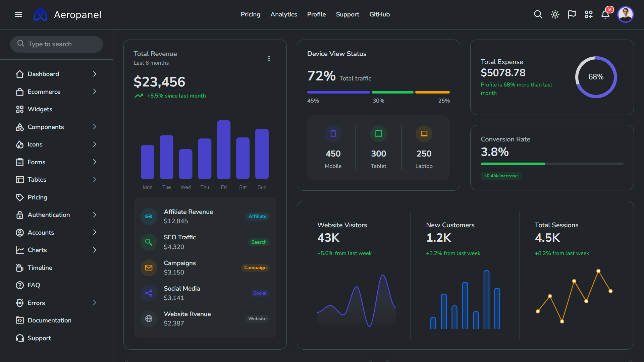Screen dimensions: 644x362
Task: Click the FAQ question mark icon
Action: (20, 285)
